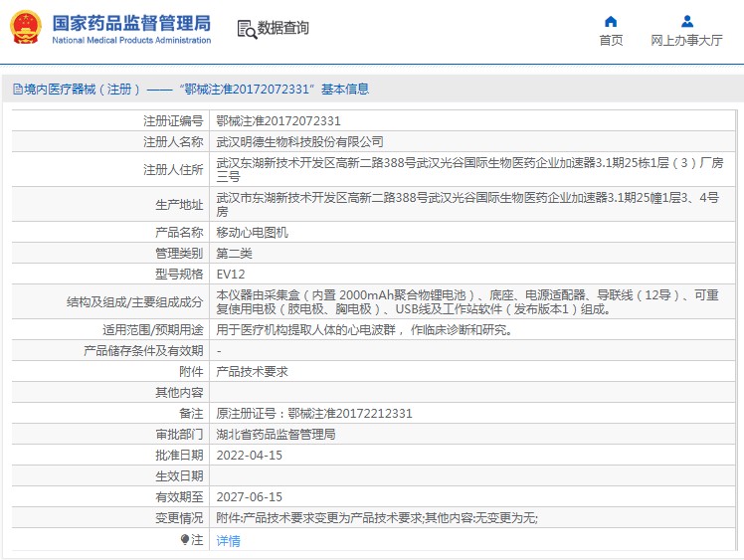Click the 网上办事大厅 label
This screenshot has height=560, width=744.
[686, 41]
